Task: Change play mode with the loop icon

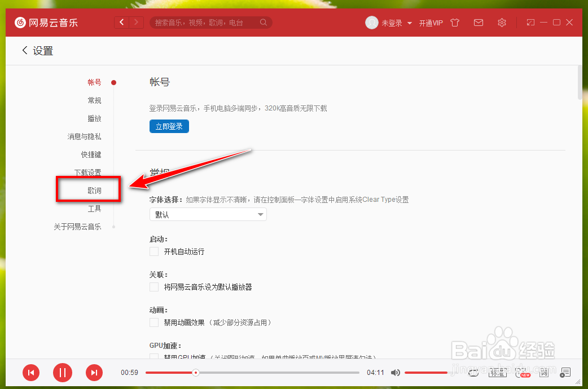Action: pos(473,373)
